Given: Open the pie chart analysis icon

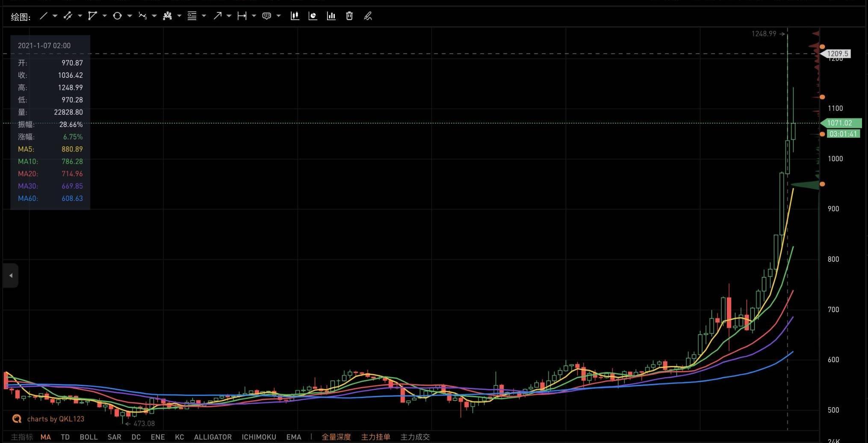Looking at the screenshot, I should pos(313,16).
